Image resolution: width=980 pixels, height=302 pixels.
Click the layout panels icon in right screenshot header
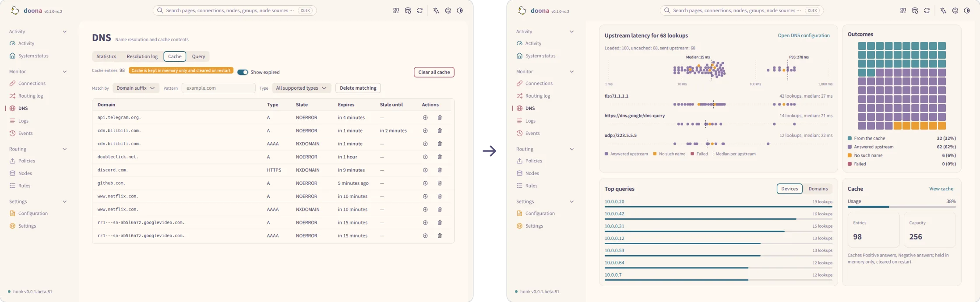point(903,11)
